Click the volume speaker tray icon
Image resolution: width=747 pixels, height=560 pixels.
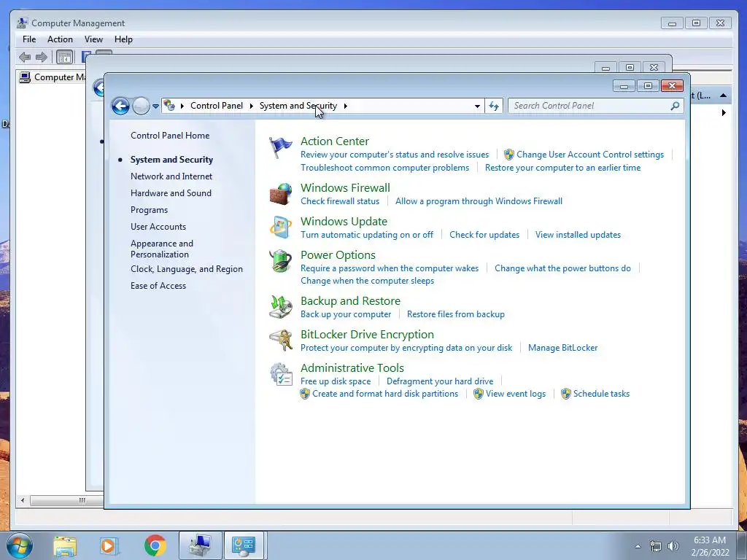tap(673, 546)
